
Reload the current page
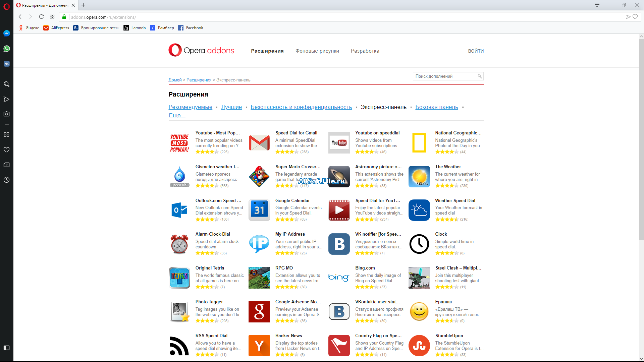coord(41,17)
